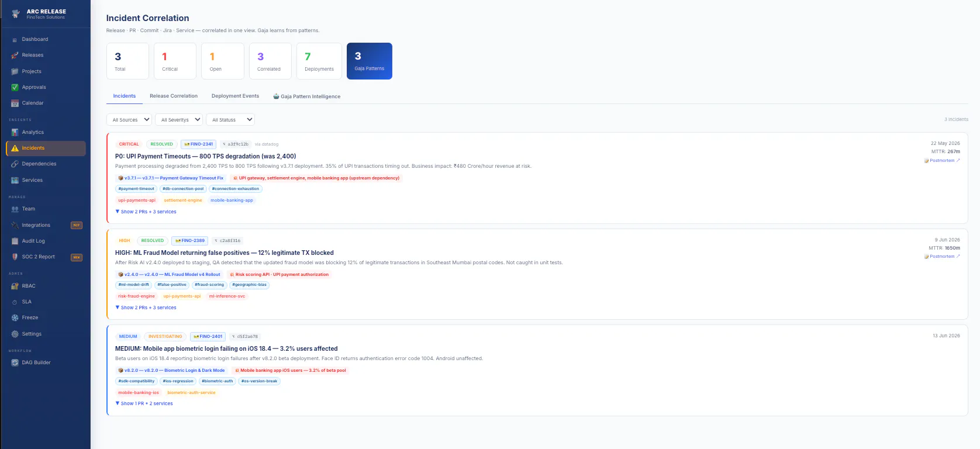This screenshot has width=980, height=449.
Task: Click the Settings gear icon
Action: click(15, 334)
